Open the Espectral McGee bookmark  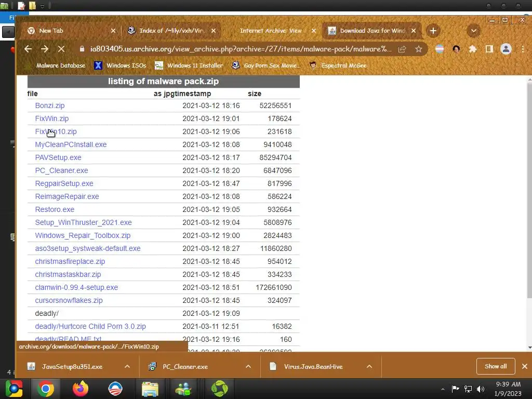(x=338, y=65)
